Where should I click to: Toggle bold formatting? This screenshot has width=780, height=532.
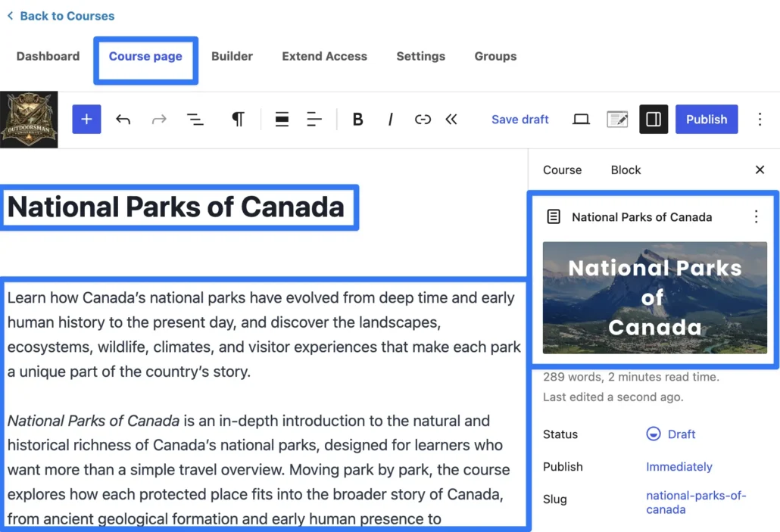357,120
